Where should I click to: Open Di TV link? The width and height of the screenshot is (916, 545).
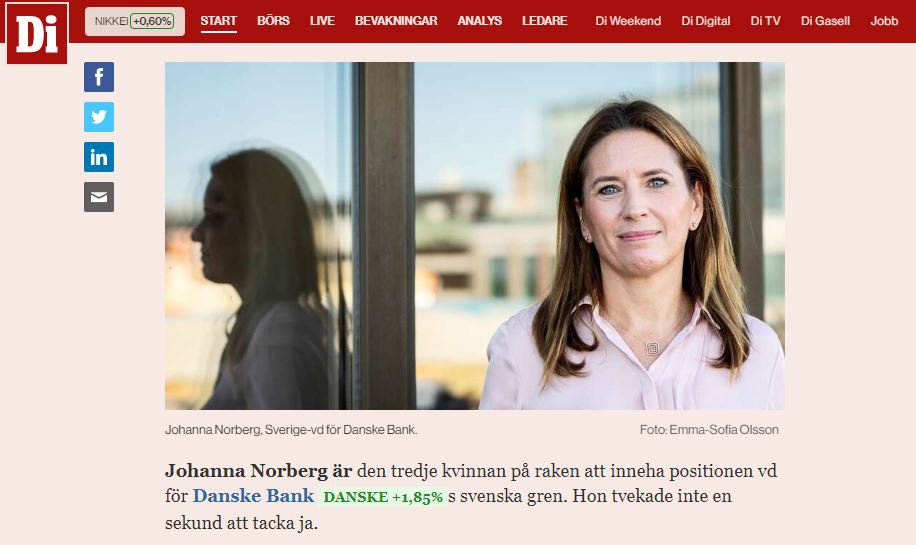pos(765,21)
